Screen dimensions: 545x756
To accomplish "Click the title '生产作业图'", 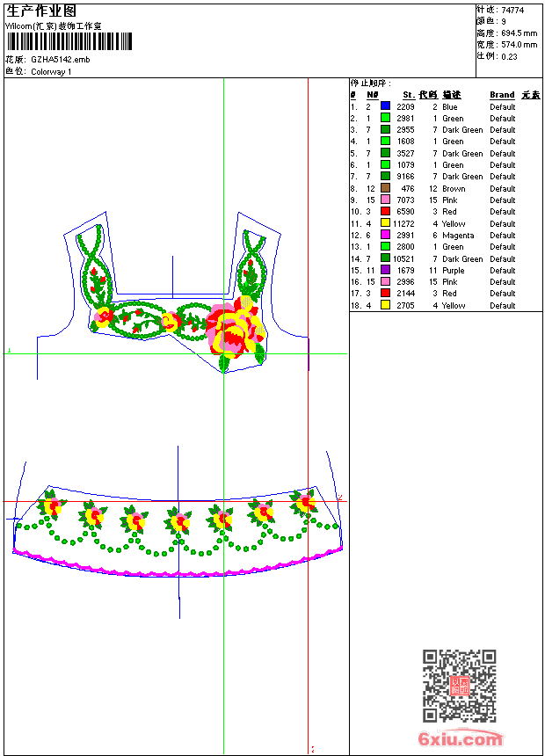I will [41, 11].
